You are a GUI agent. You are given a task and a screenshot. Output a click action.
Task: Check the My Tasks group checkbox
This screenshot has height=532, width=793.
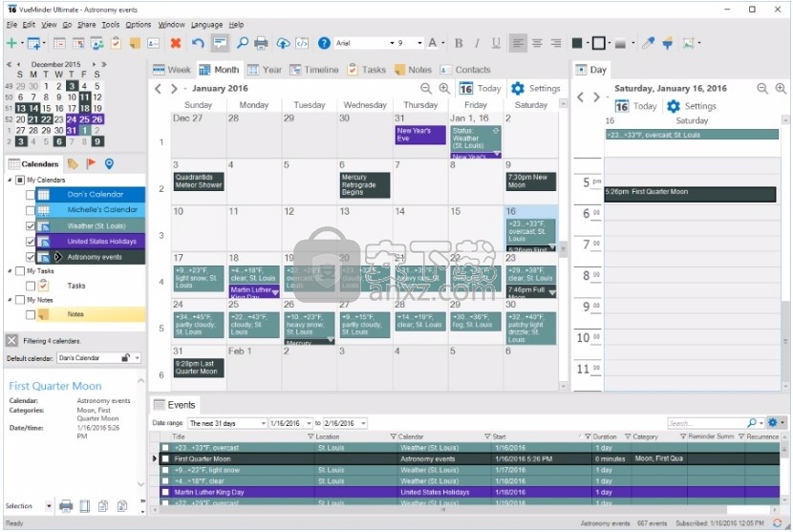[20, 271]
